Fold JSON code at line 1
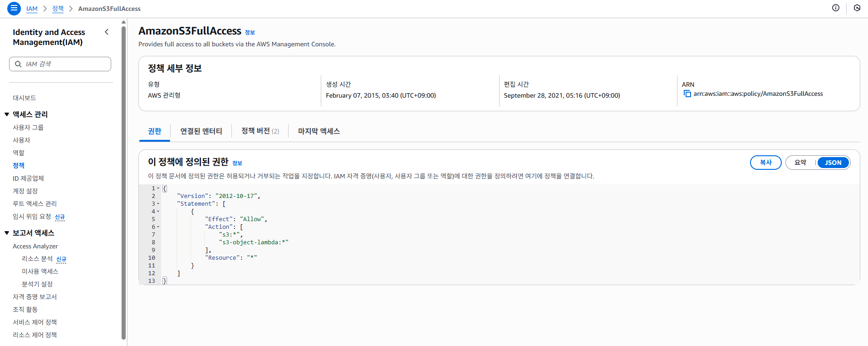Image resolution: width=868 pixels, height=346 pixels. (x=158, y=188)
